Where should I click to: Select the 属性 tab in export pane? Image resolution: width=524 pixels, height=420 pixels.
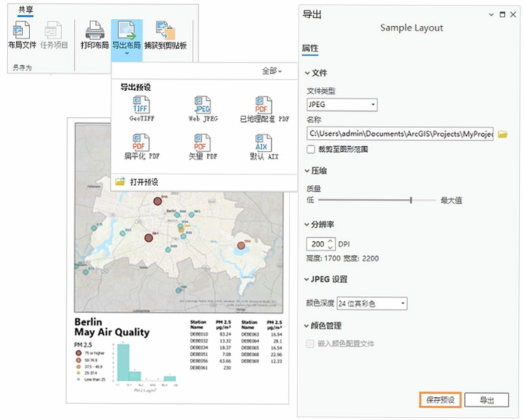click(310, 48)
